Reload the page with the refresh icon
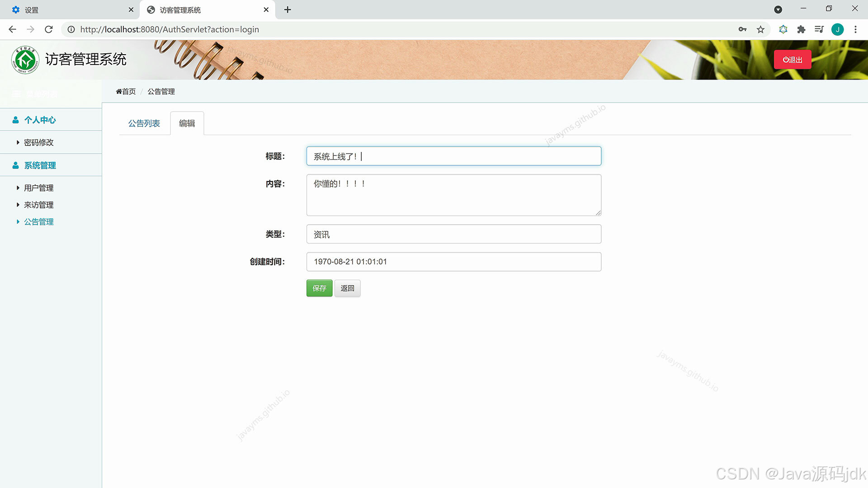Image resolution: width=868 pixels, height=488 pixels. pyautogui.click(x=49, y=29)
